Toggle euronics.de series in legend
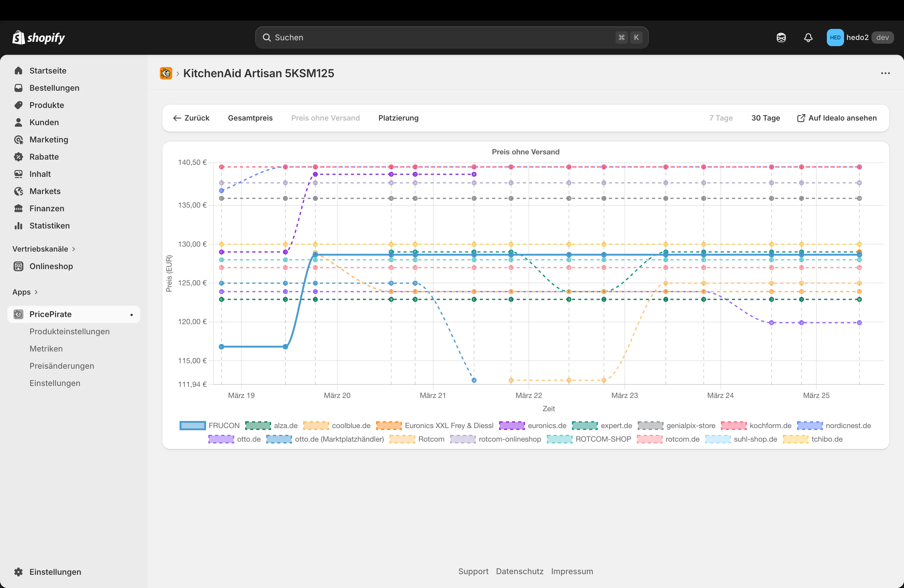 pyautogui.click(x=533, y=425)
